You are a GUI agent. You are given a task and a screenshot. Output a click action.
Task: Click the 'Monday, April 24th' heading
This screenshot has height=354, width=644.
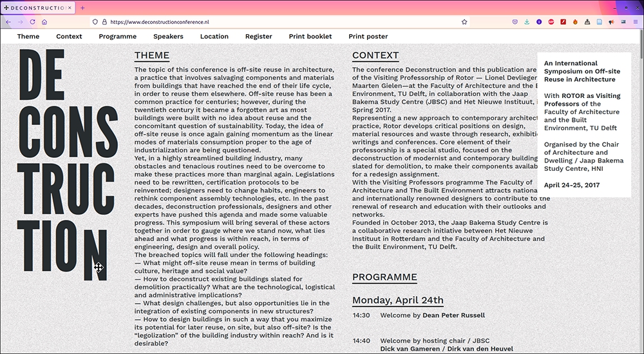[x=397, y=300]
